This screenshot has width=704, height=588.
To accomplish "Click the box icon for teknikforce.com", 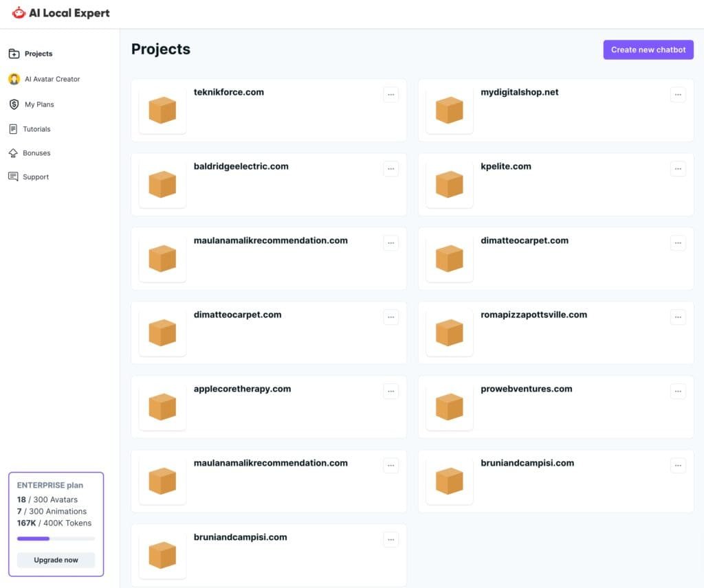I will click(x=162, y=110).
